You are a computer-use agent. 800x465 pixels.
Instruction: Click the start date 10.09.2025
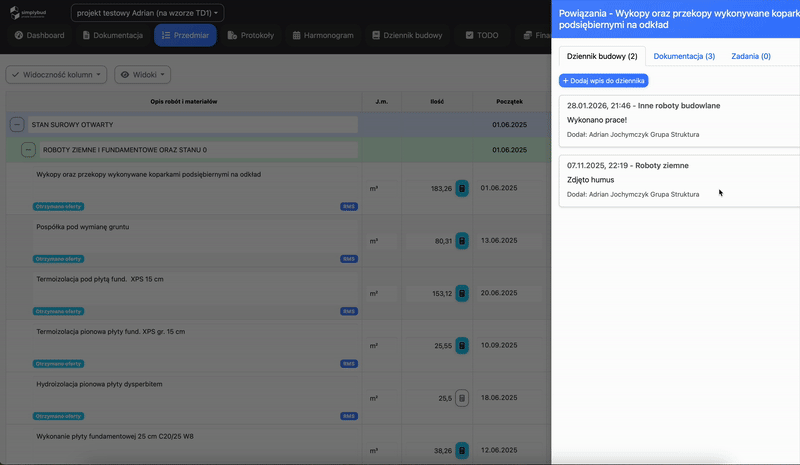499,345
